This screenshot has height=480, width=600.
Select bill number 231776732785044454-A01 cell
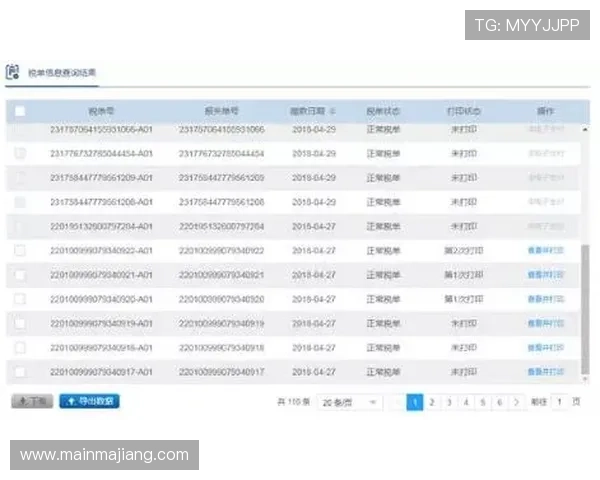101,153
